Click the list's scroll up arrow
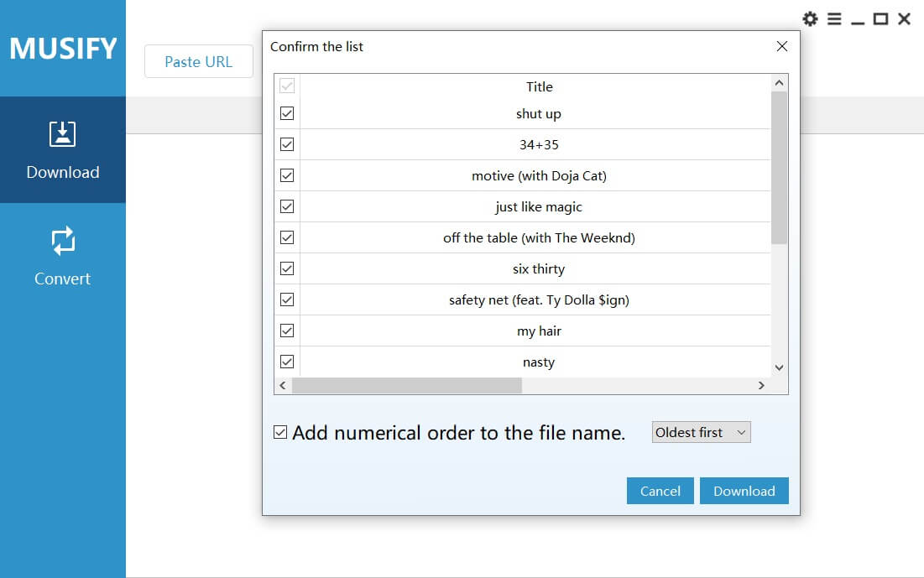 (x=779, y=83)
